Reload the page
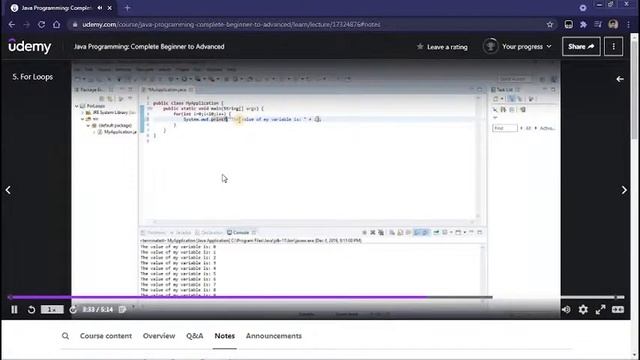 click(41, 24)
